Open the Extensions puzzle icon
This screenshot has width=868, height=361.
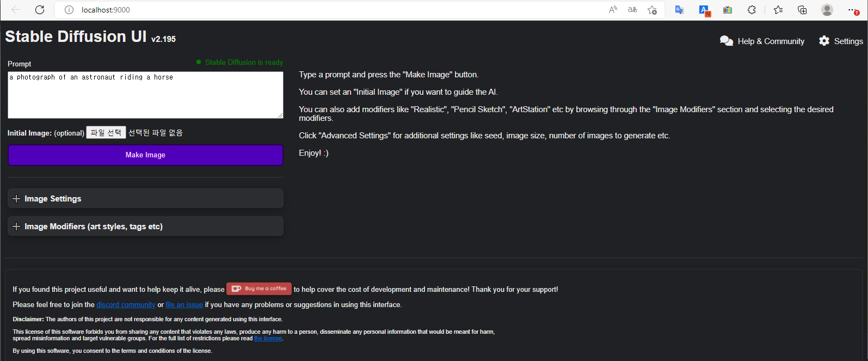pyautogui.click(x=752, y=10)
